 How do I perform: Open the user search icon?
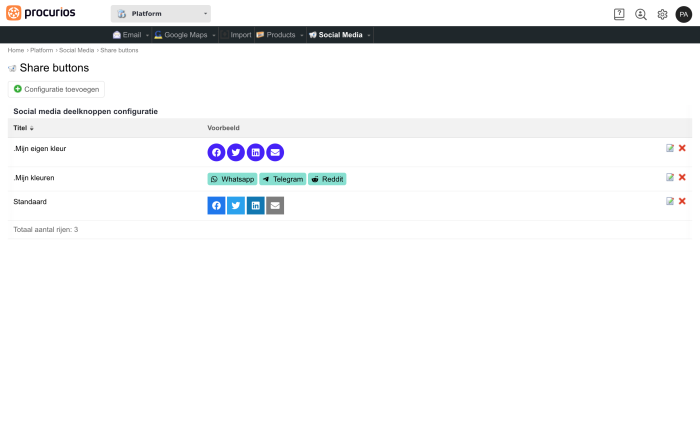tap(641, 14)
